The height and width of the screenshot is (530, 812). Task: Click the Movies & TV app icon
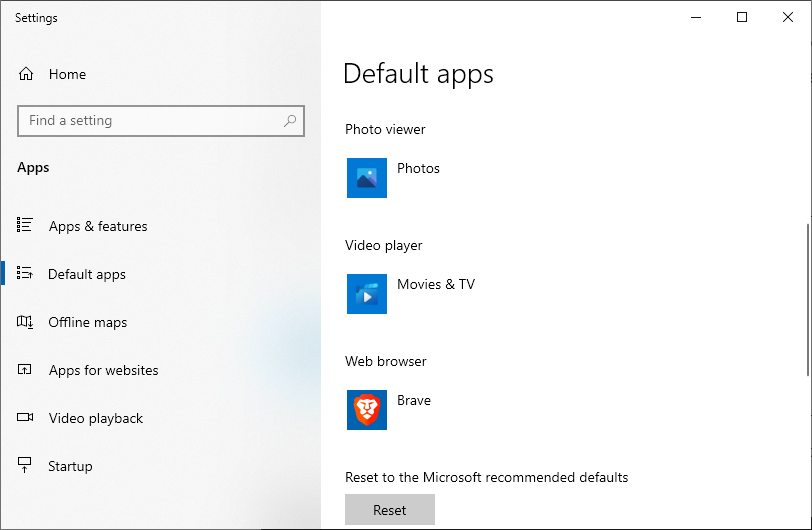tap(366, 294)
